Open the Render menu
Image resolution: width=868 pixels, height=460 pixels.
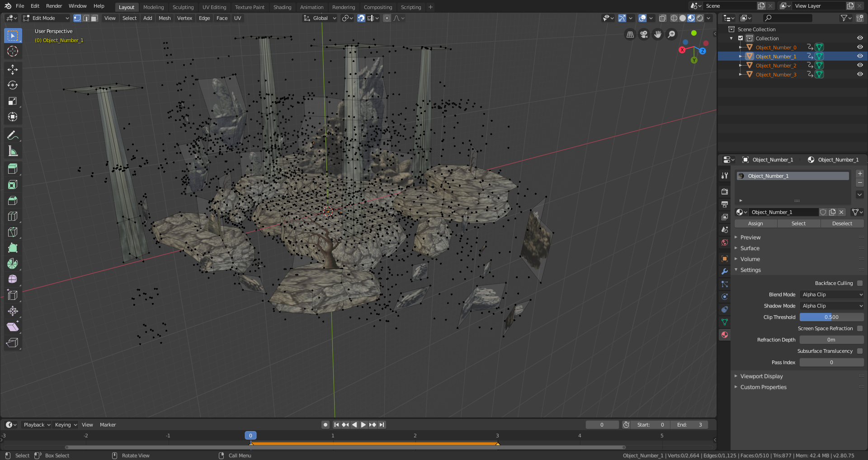click(54, 6)
